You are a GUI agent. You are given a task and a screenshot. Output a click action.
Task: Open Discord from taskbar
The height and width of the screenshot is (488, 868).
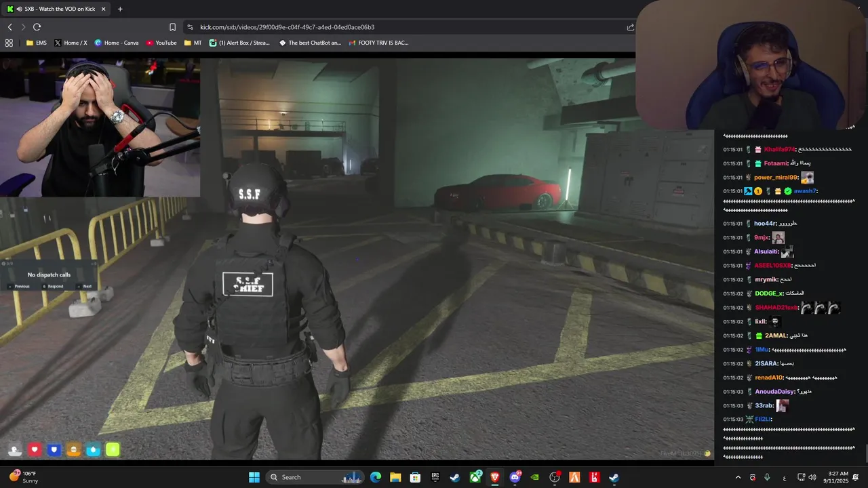coord(515,477)
